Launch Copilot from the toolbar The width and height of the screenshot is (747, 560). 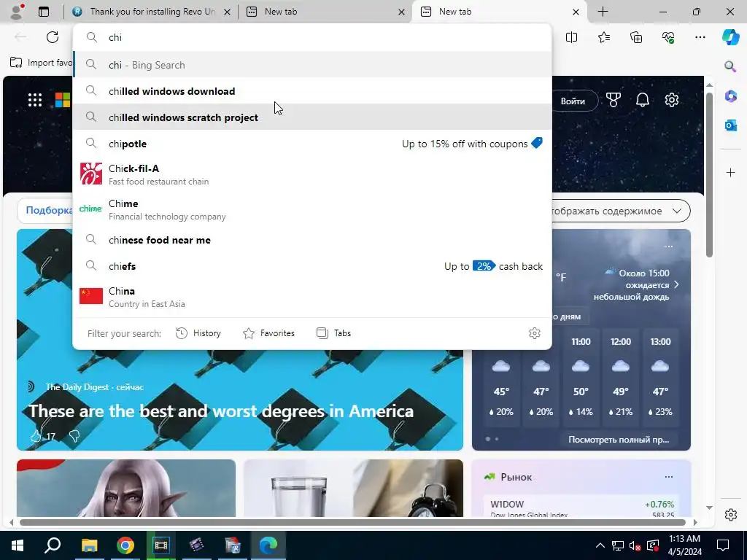730,37
